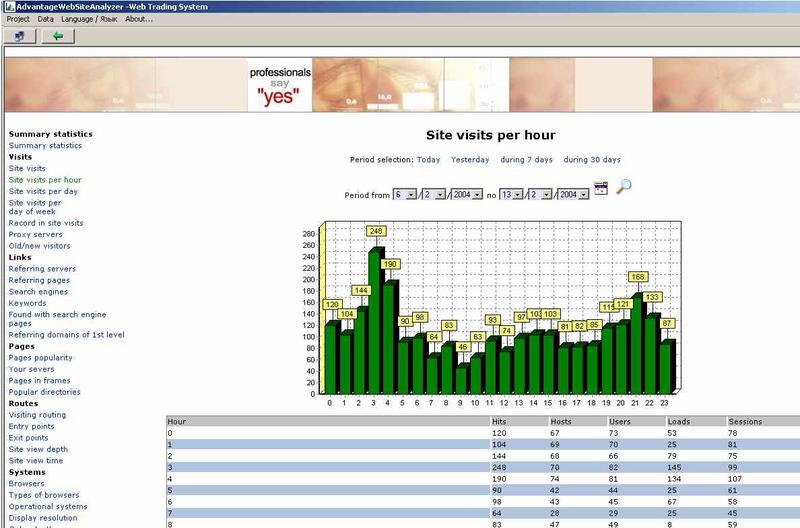The image size is (800, 528).
Task: Click the Hour column header
Action: [x=328, y=421]
